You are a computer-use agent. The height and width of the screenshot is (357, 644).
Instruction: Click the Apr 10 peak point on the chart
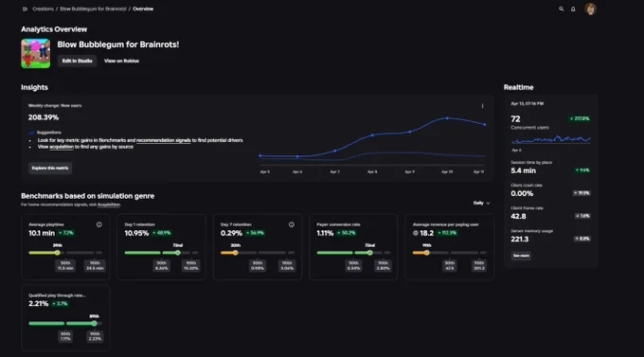point(447,118)
